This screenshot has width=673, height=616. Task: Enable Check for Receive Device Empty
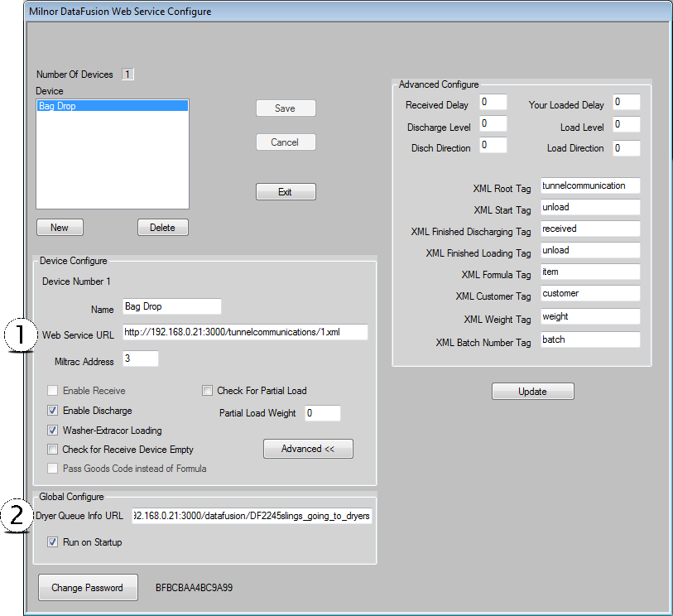[53, 450]
